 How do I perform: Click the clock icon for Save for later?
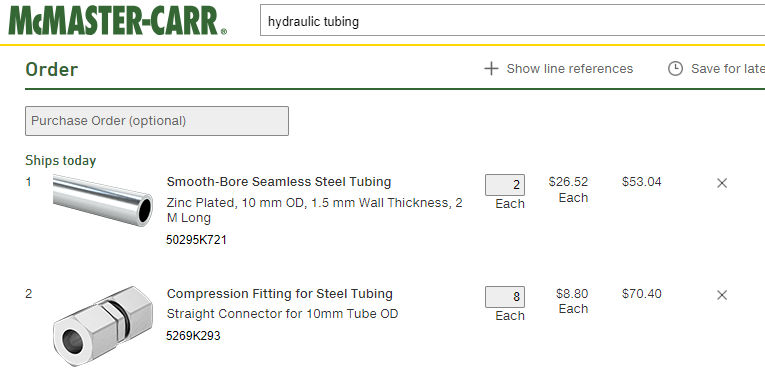click(x=675, y=69)
